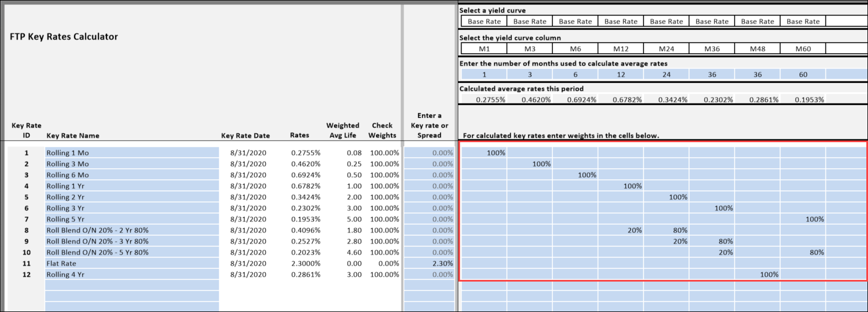
Task: Select the Rolling 4 Yr key rate name
Action: (x=132, y=274)
